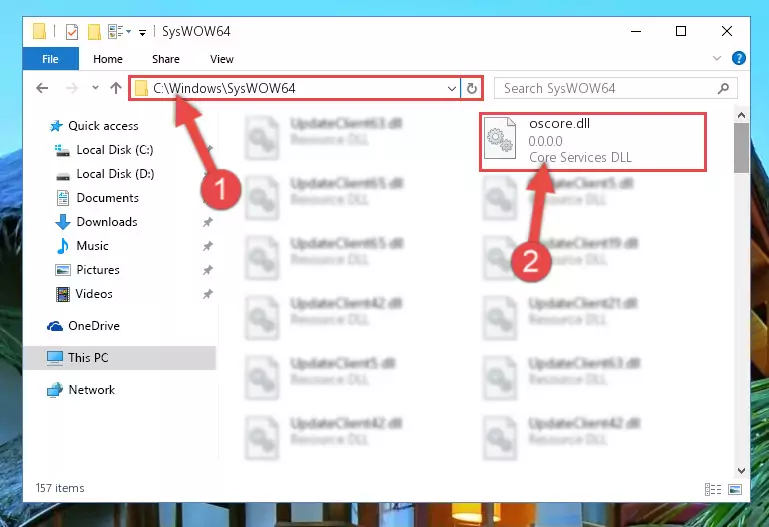Click the search magnifier icon
Screen dimensions: 769x527
(x=723, y=88)
